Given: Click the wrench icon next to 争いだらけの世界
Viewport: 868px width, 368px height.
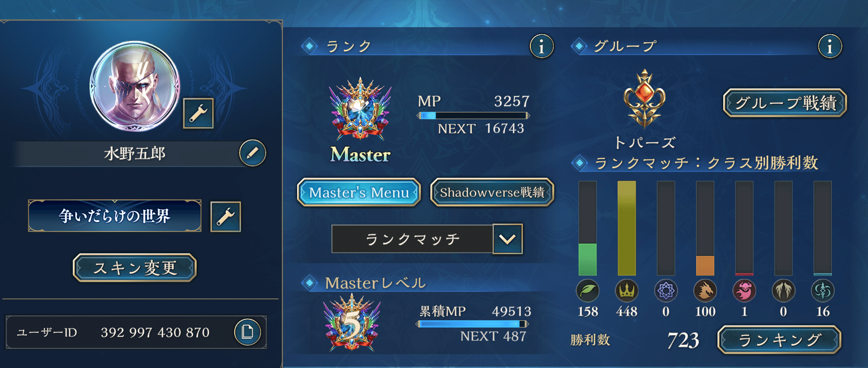Looking at the screenshot, I should [225, 216].
